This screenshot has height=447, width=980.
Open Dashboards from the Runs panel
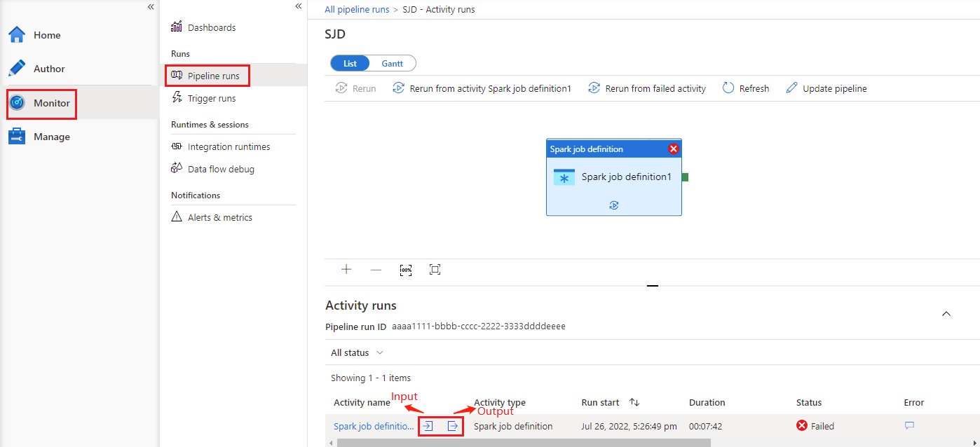tap(212, 27)
